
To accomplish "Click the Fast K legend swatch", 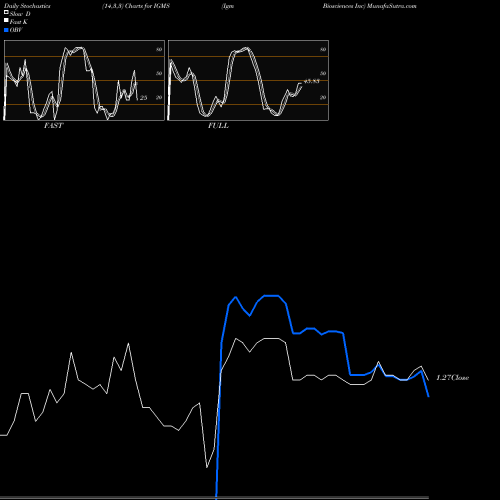I will (x=6, y=21).
